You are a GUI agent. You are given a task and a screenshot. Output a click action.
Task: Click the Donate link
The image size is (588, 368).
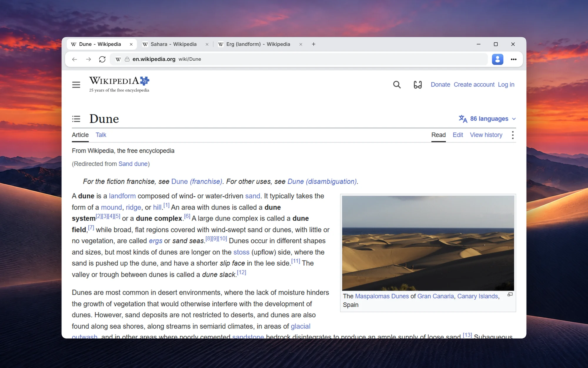coord(440,85)
